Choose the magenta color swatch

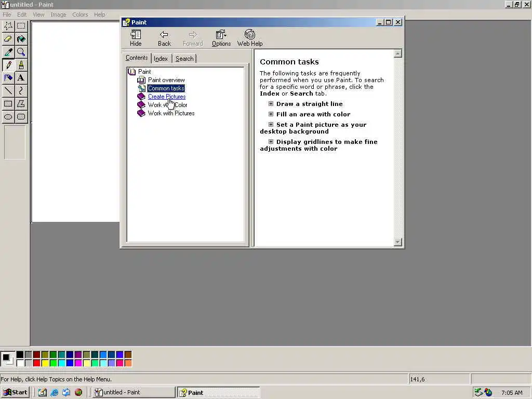(78, 363)
